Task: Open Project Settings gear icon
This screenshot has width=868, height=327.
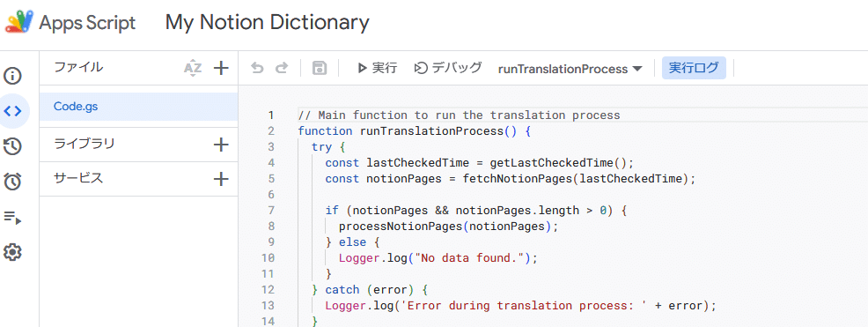Action: pos(12,252)
